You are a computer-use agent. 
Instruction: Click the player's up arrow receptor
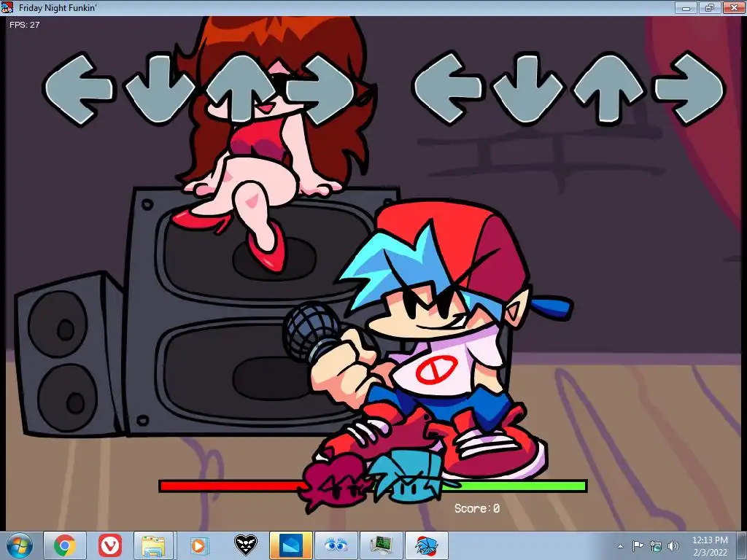click(609, 88)
